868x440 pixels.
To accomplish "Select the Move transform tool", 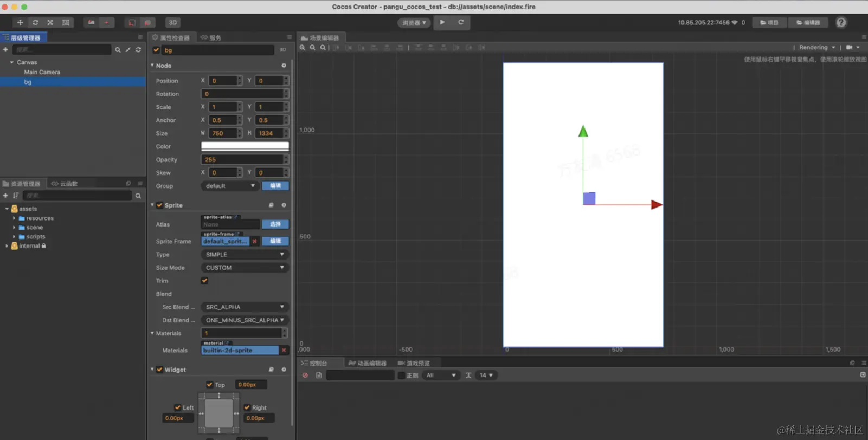I will pyautogui.click(x=20, y=22).
